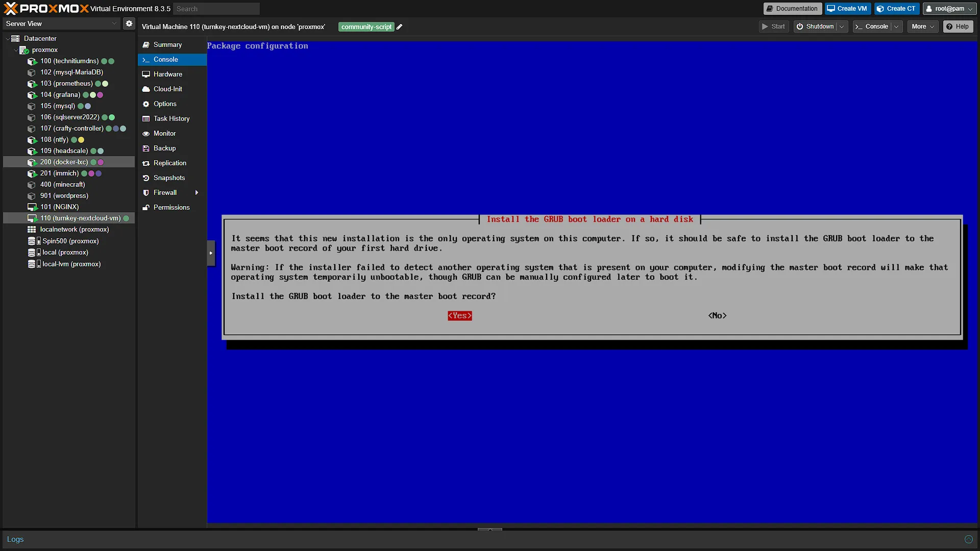This screenshot has height=551, width=980.
Task: Click the Documentation button
Action: point(792,9)
